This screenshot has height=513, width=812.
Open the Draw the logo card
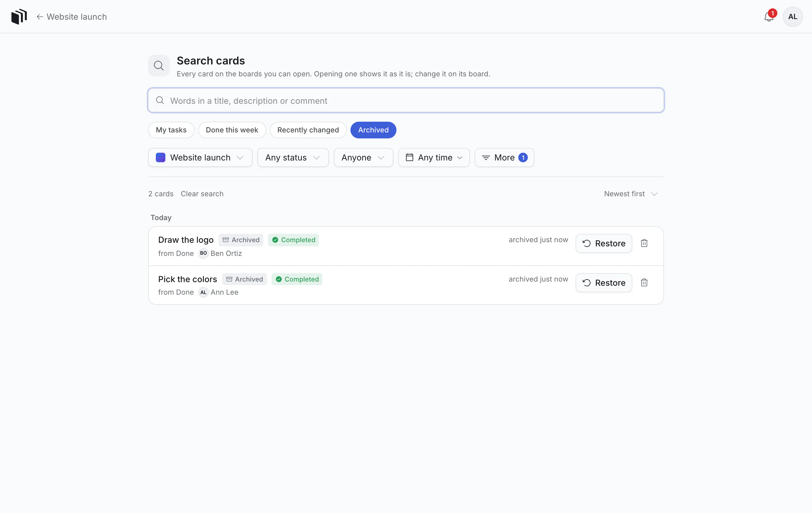(x=186, y=239)
